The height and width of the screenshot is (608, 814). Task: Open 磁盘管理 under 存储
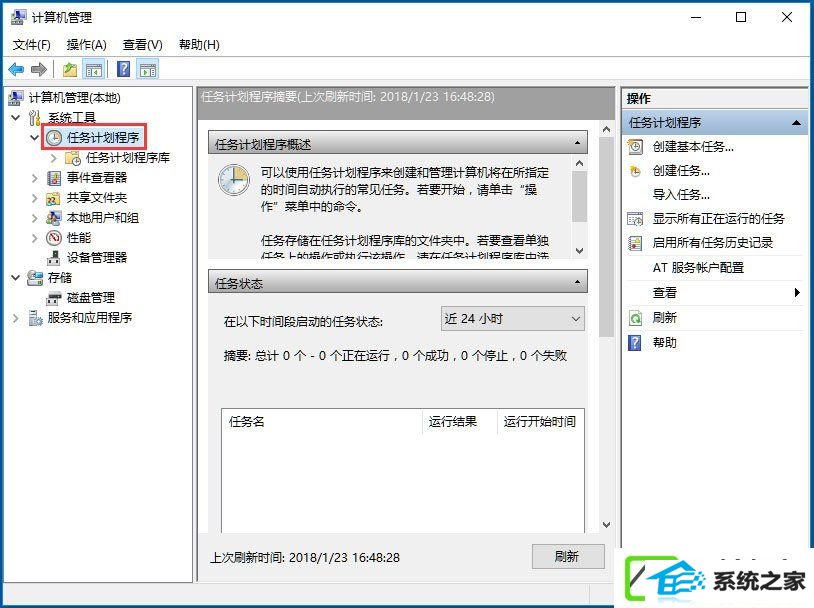pyautogui.click(x=91, y=298)
